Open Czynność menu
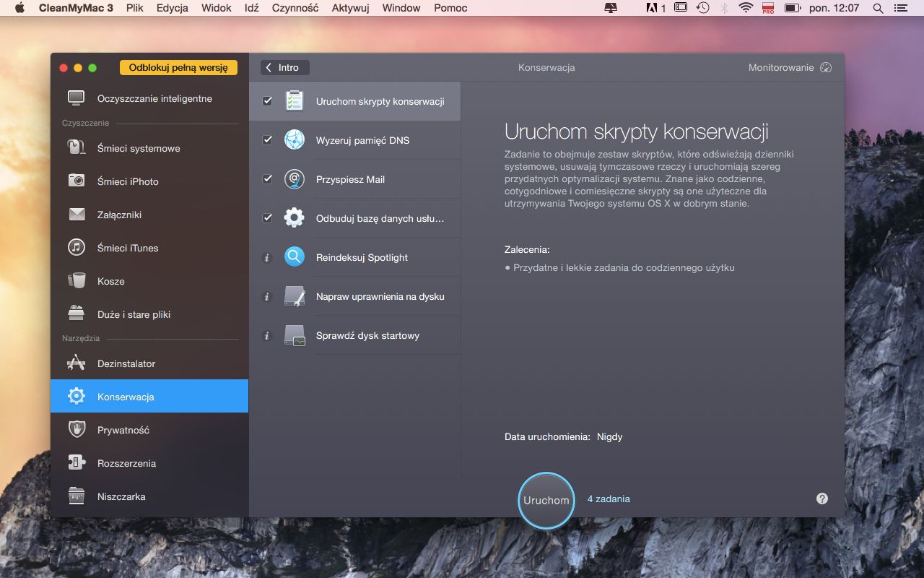Viewport: 924px width, 578px height. [x=295, y=8]
